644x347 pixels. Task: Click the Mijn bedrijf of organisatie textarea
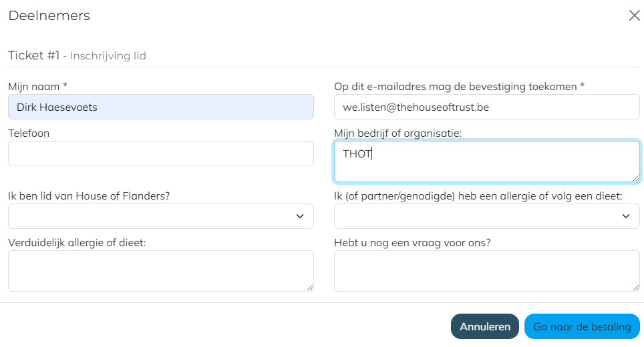tap(487, 161)
